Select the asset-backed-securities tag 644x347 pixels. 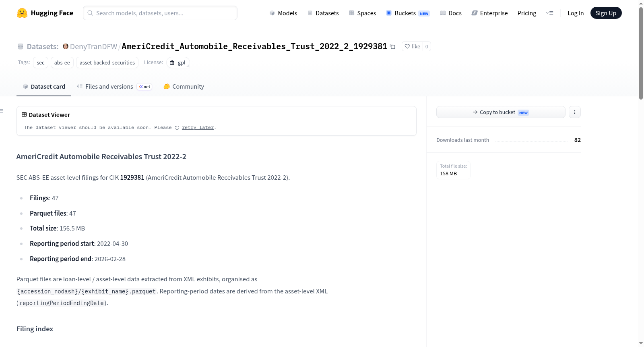click(x=107, y=62)
